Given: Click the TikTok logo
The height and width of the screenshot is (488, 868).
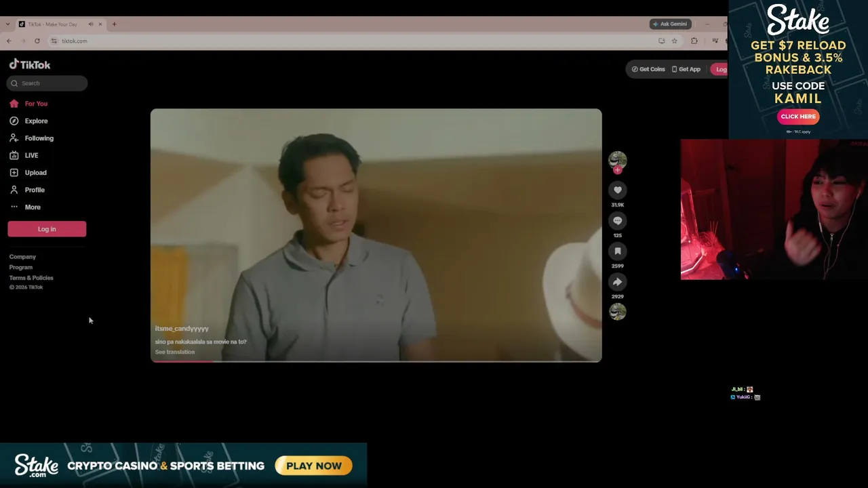Looking at the screenshot, I should 30,64.
